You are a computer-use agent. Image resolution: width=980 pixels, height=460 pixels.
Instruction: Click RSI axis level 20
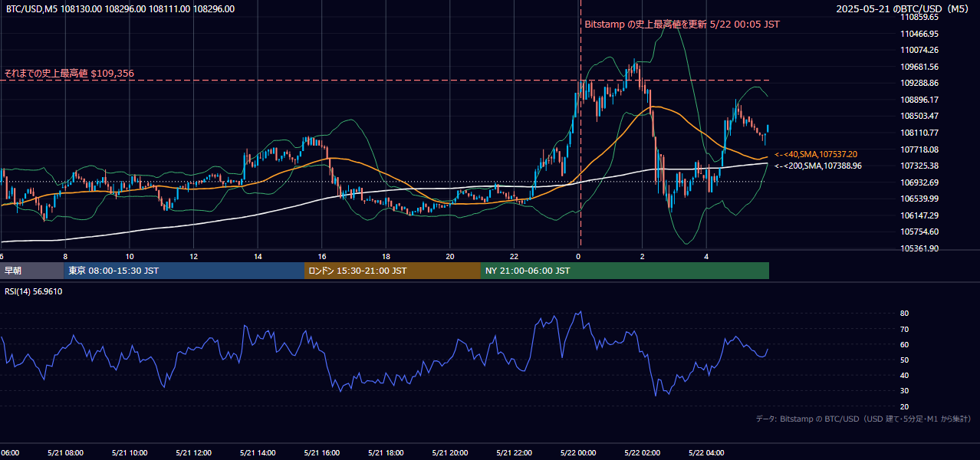904,407
